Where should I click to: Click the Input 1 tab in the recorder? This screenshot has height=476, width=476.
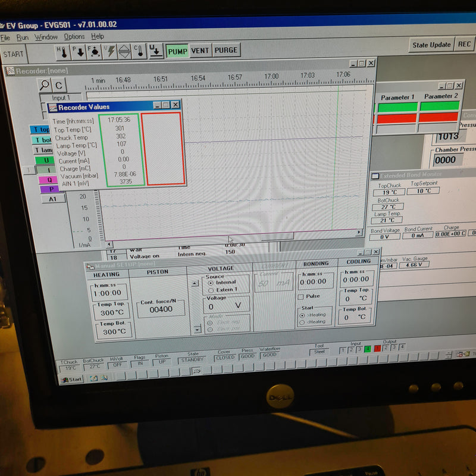point(61,98)
